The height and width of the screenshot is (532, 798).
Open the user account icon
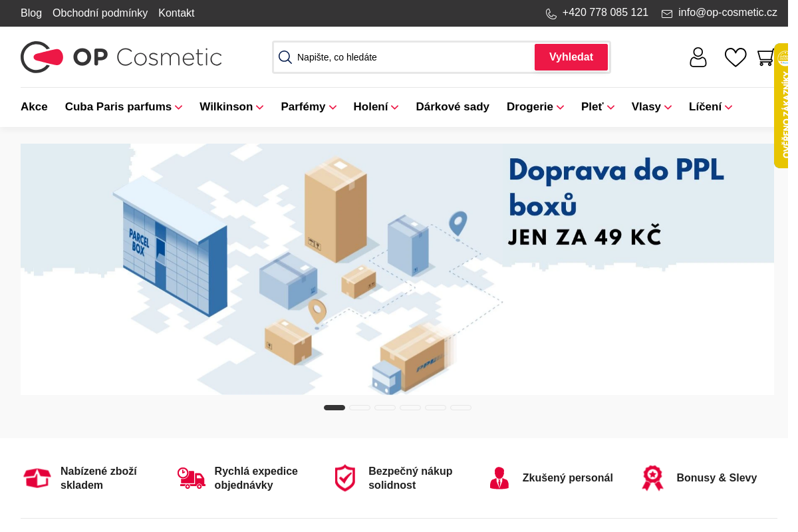pos(698,57)
